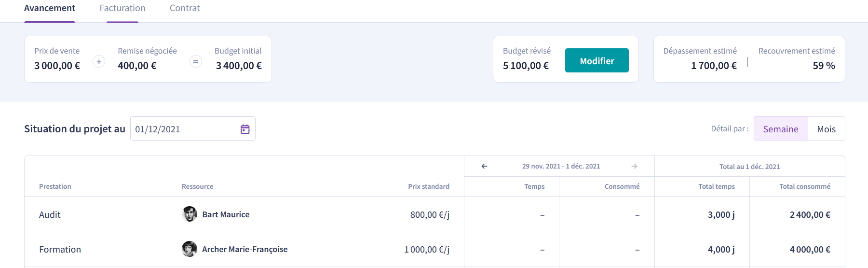Switch to the Facturation tab
Screen dimensions: 868x268
[x=122, y=8]
